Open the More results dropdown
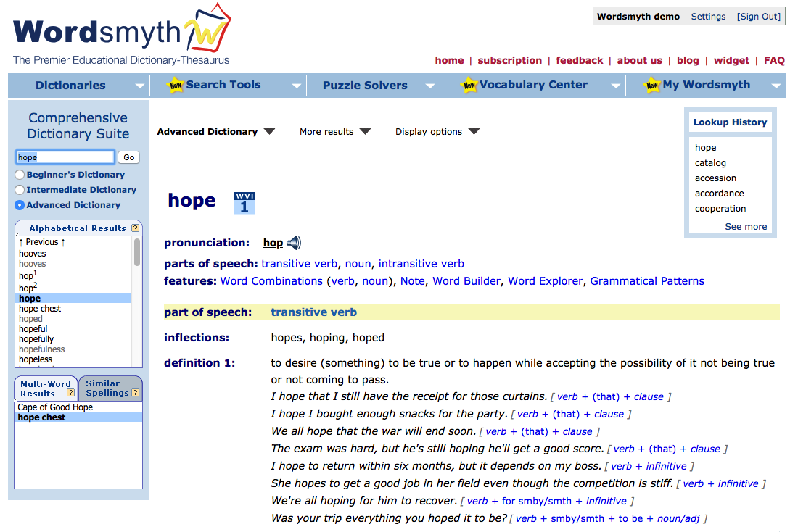The width and height of the screenshot is (798, 532). [335, 132]
